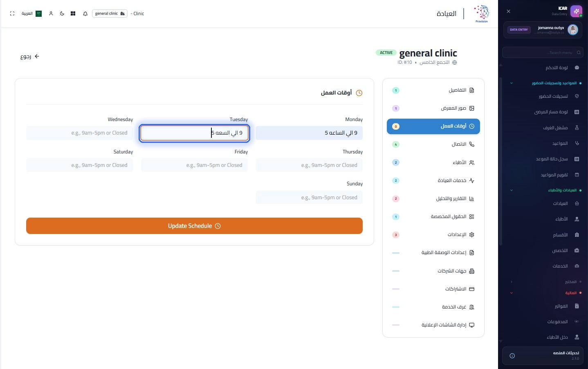Open غرف الخدمة tab
The image size is (588, 369).
(433, 307)
